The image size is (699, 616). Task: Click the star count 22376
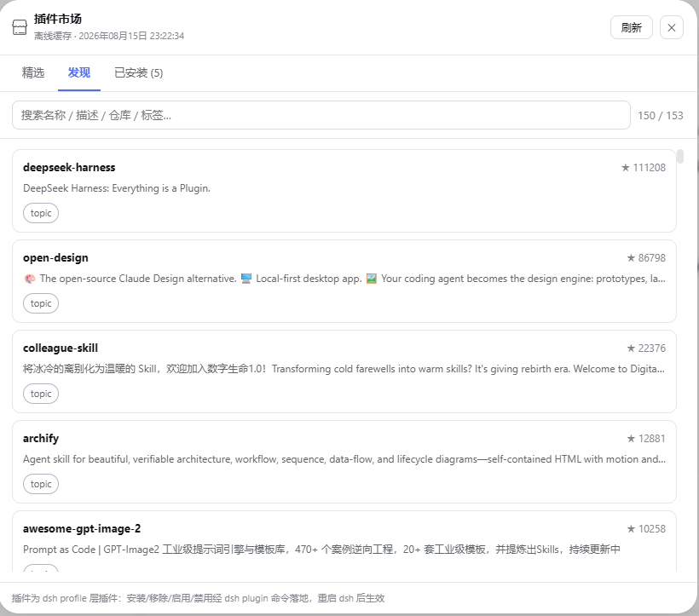tap(646, 348)
